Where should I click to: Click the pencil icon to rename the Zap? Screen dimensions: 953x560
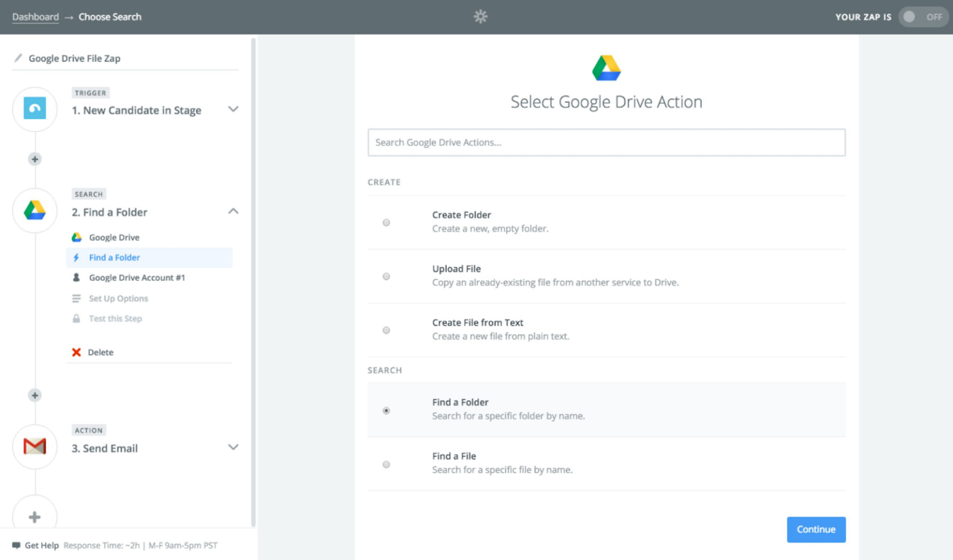click(17, 58)
